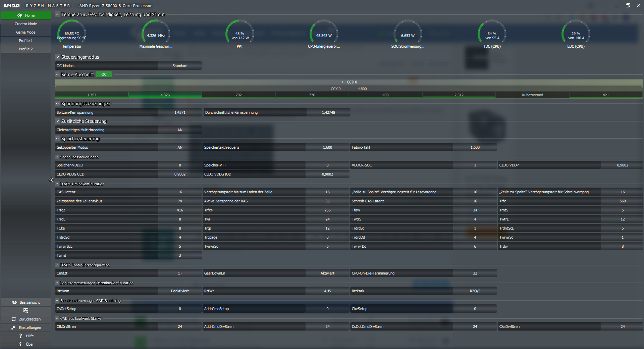Click the import/export icon below Basisansicht
The width and height of the screenshot is (644, 349).
pyautogui.click(x=26, y=311)
